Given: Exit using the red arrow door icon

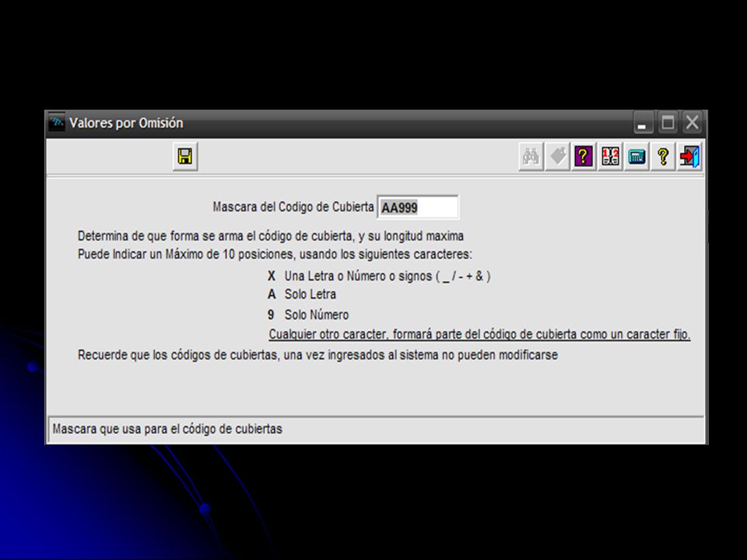Looking at the screenshot, I should point(689,156).
